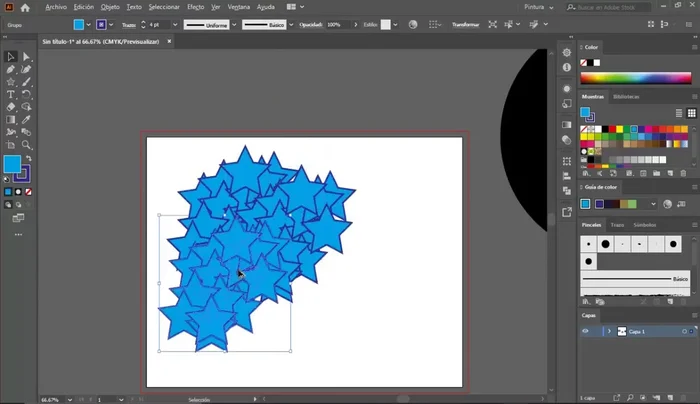Screen dimensions: 700x404
Task: Toggle visibility of Capa 1 layer
Action: (x=586, y=331)
